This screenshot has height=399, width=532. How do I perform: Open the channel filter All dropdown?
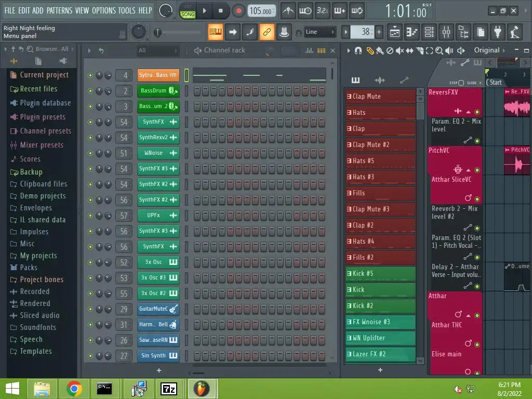coord(157,50)
